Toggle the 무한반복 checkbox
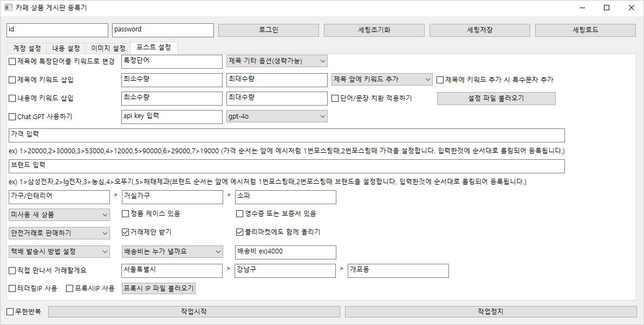644x325 pixels. (x=10, y=312)
